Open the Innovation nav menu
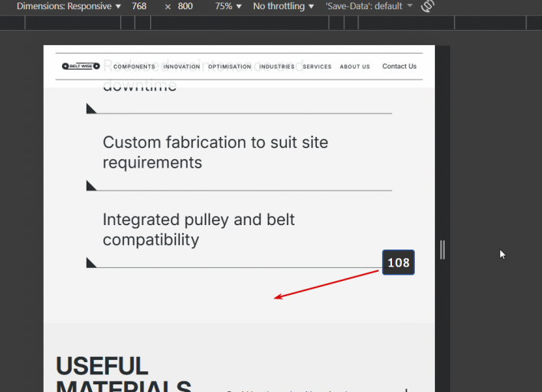The width and height of the screenshot is (542, 392). [181, 67]
